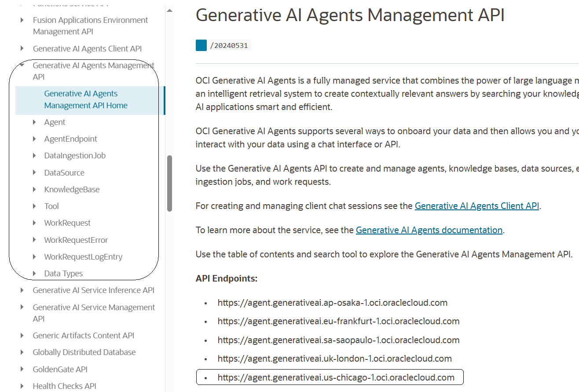Expand the WorkRequestLogEntry tree node
The height and width of the screenshot is (392, 579).
tap(34, 257)
